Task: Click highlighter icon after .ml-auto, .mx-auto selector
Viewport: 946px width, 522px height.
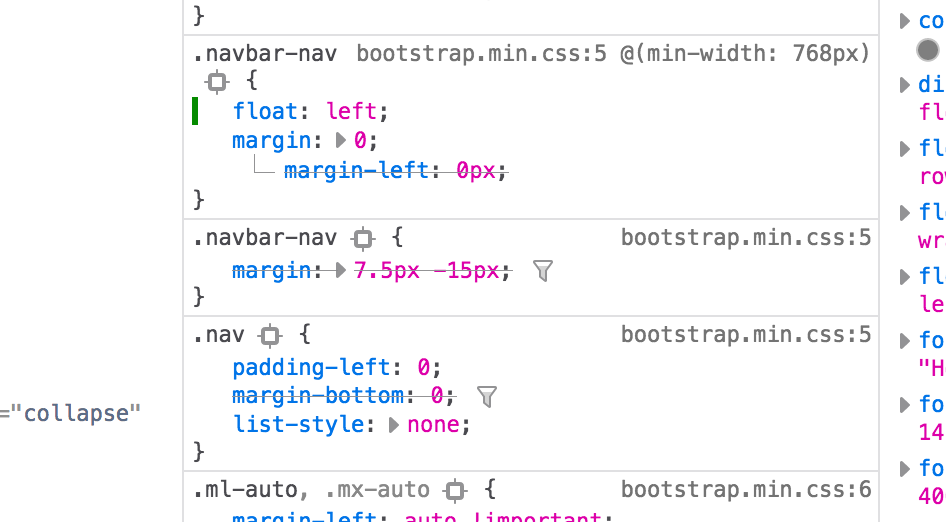Action: point(456,491)
